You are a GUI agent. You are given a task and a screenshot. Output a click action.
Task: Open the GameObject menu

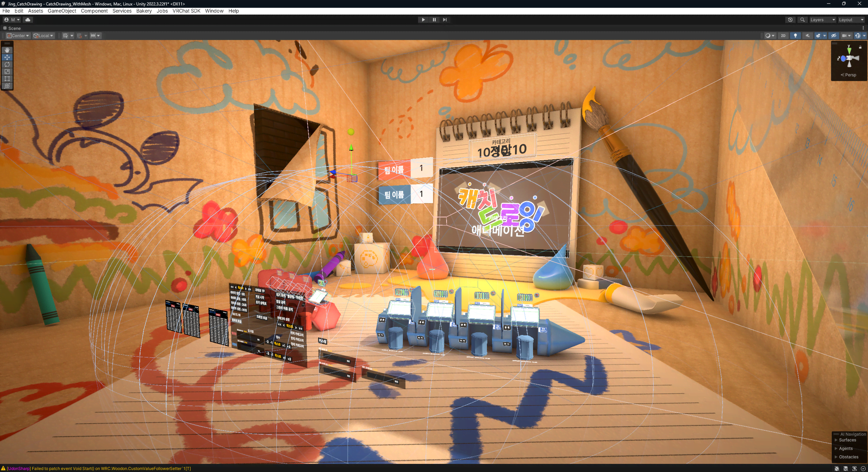pyautogui.click(x=62, y=11)
